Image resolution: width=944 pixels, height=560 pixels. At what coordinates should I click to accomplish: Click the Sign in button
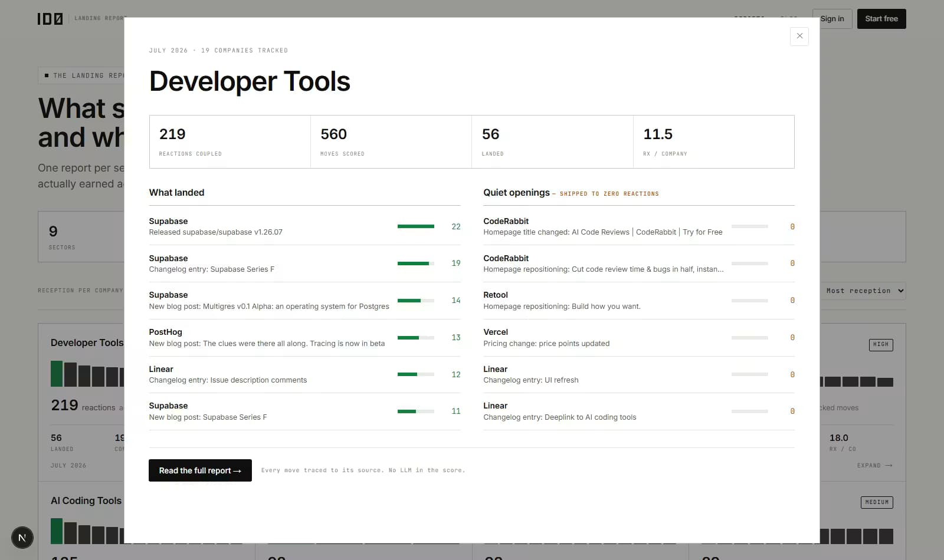tap(832, 19)
